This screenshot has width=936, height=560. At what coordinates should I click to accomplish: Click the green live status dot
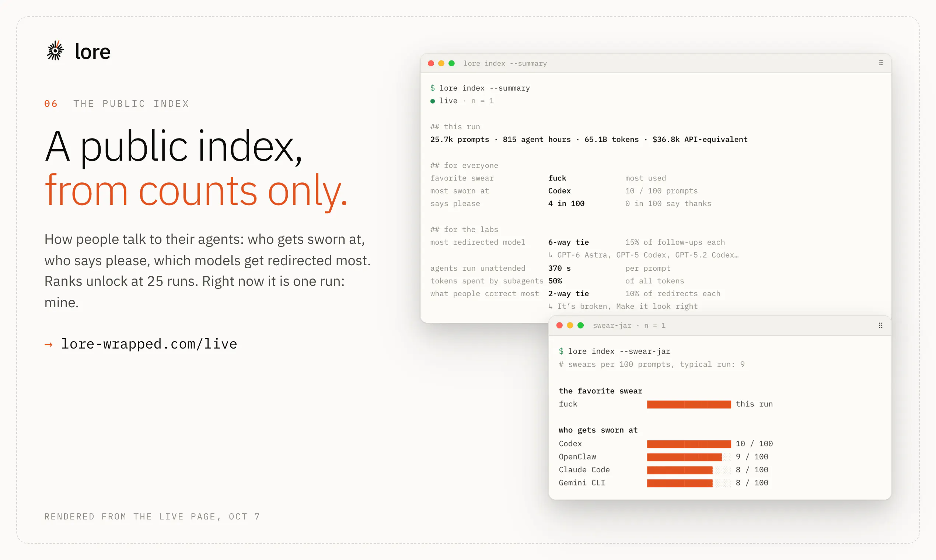click(433, 101)
